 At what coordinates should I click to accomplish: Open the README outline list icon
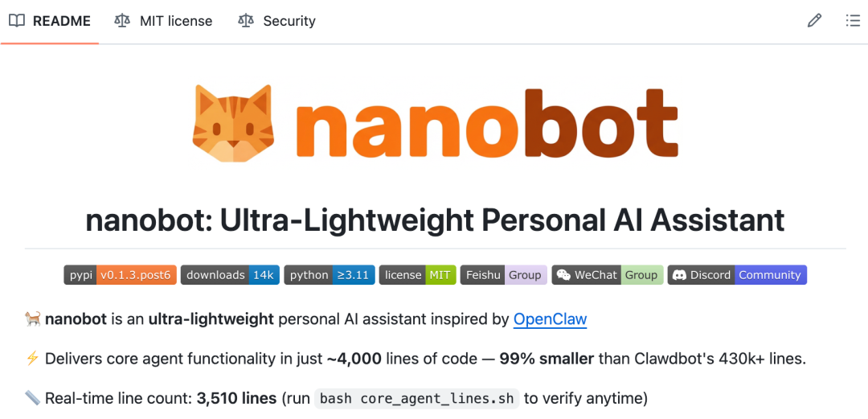coord(853,21)
